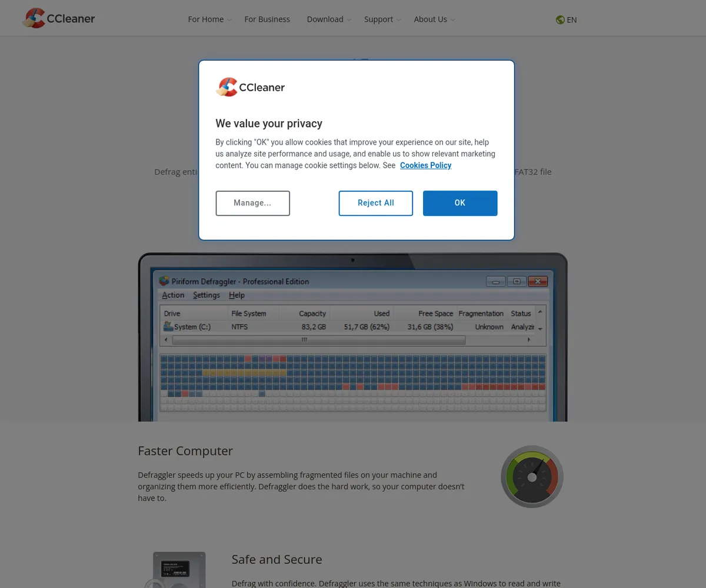Screen dimensions: 706x588
Task: Click the globe language icon
Action: click(560, 19)
